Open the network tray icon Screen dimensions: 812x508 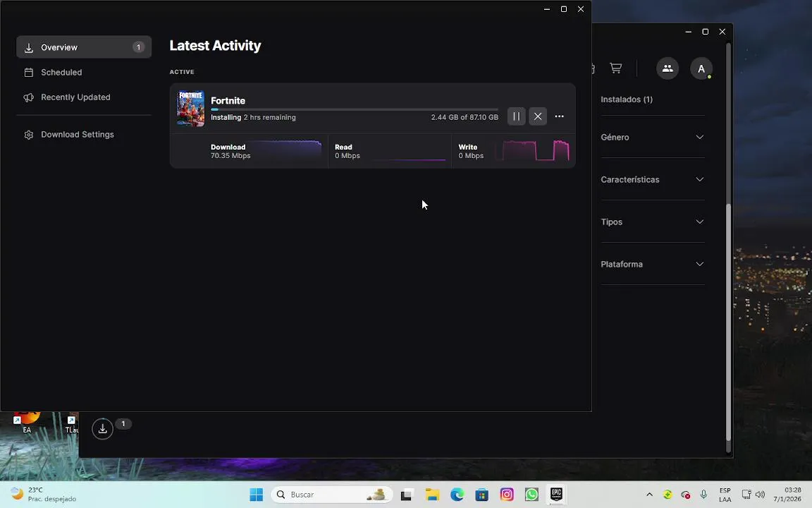pyautogui.click(x=746, y=495)
